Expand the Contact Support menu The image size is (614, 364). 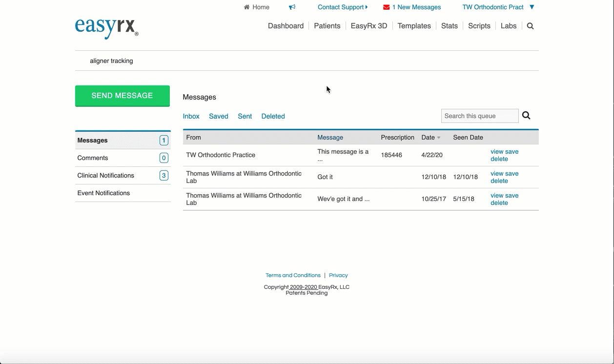click(x=343, y=7)
